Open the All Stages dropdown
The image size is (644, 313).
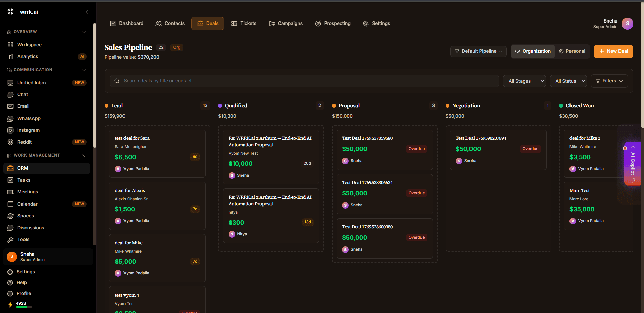pyautogui.click(x=524, y=81)
